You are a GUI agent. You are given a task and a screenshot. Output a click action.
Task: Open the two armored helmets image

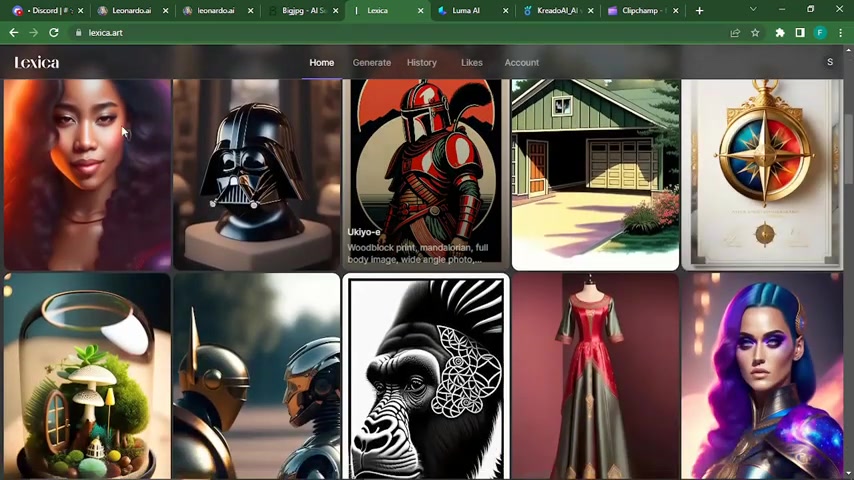(x=257, y=376)
